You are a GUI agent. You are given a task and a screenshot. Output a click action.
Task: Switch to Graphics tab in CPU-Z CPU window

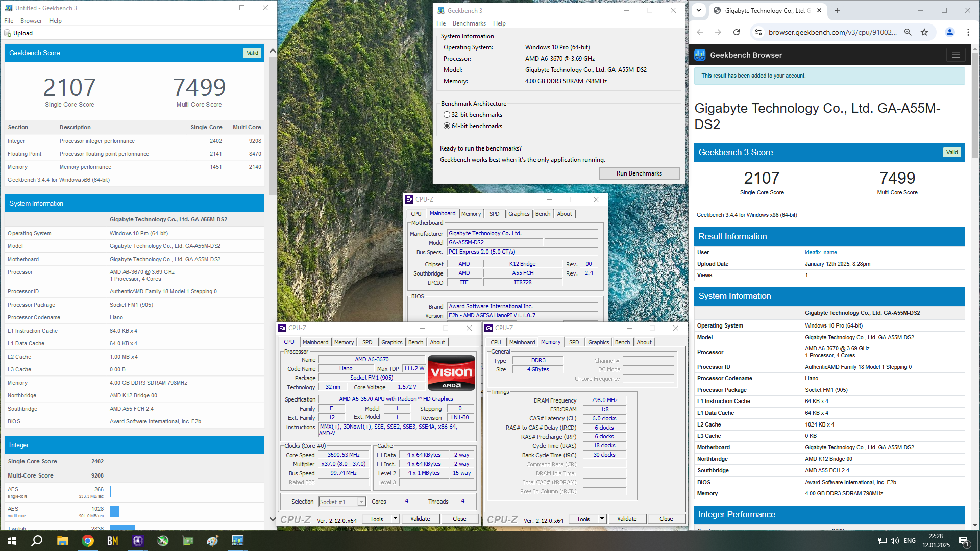click(x=392, y=342)
